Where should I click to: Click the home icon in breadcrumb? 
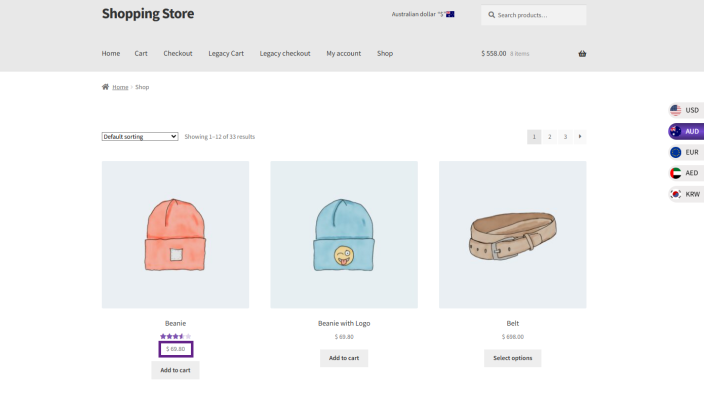tap(105, 87)
